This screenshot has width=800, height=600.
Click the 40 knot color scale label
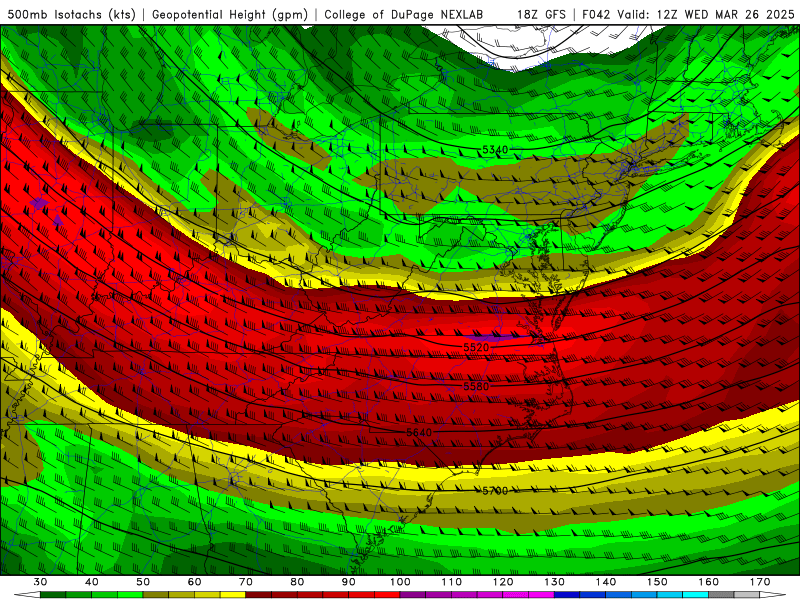(x=92, y=582)
